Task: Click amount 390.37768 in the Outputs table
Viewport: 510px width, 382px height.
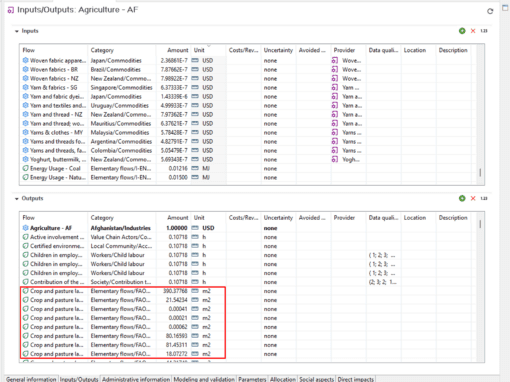Action: pyautogui.click(x=175, y=291)
